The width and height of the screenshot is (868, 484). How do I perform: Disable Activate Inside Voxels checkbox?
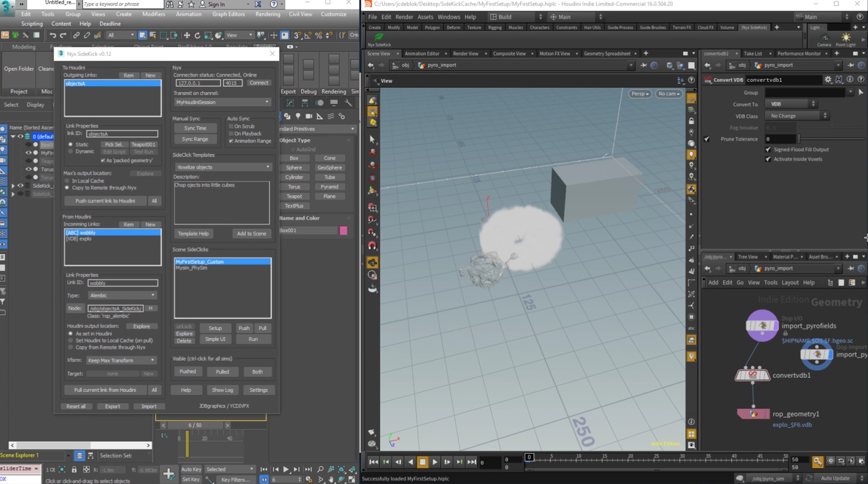click(768, 159)
